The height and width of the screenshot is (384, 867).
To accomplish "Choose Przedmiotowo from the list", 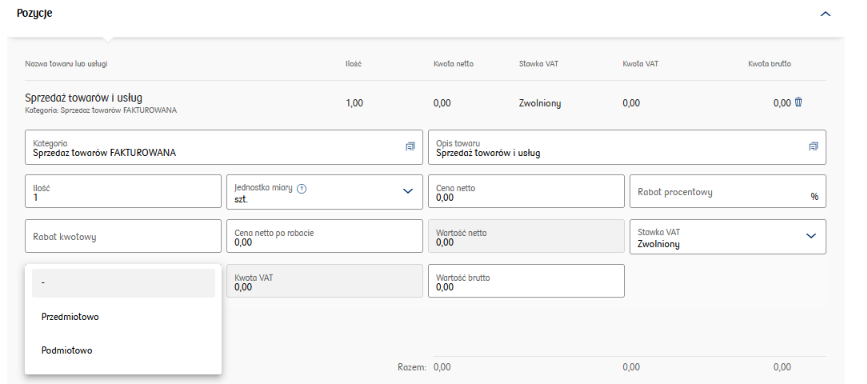I will [x=123, y=317].
